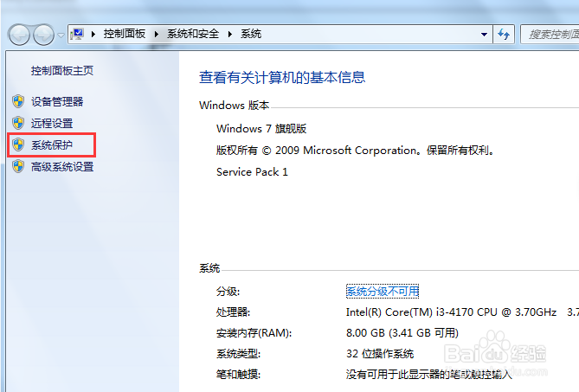Screen dimensions: 579x392
Task: Open the 系统分级不可用 link
Action: pos(383,292)
